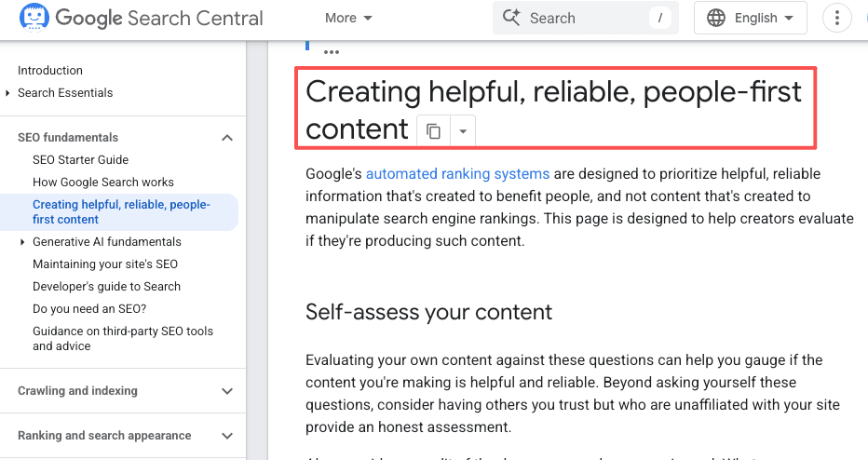Viewport: 868px width, 460px height.
Task: Collapse the SEO fundamentals section chevron
Action: coord(227,138)
